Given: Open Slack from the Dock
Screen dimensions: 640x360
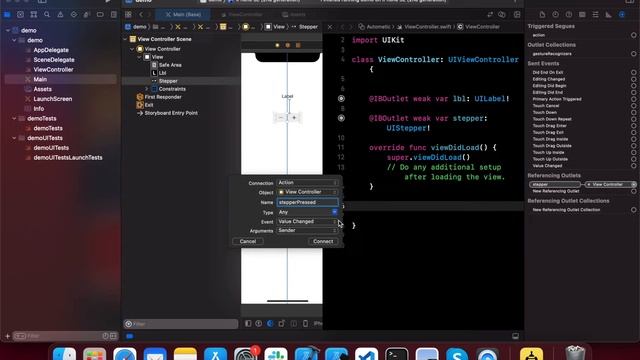Looking at the screenshot, I should coord(276,354).
